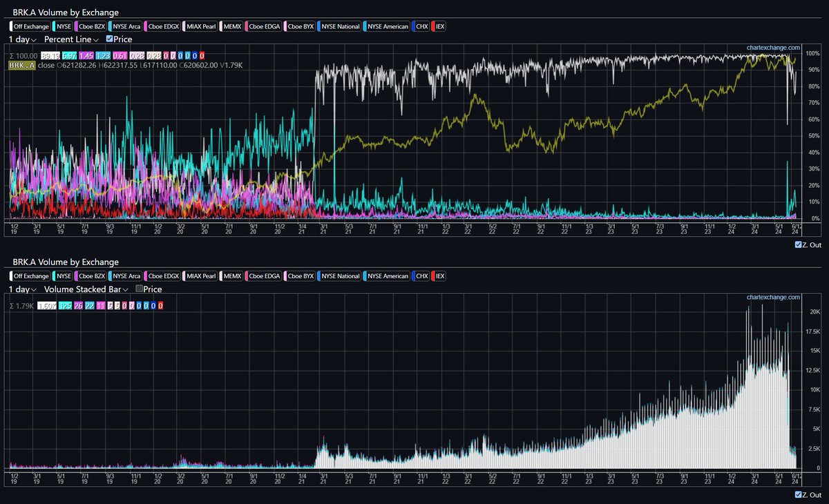Click the 1.23 NYSE Arca value badge
Viewport: 829px width, 504px height.
pos(103,55)
